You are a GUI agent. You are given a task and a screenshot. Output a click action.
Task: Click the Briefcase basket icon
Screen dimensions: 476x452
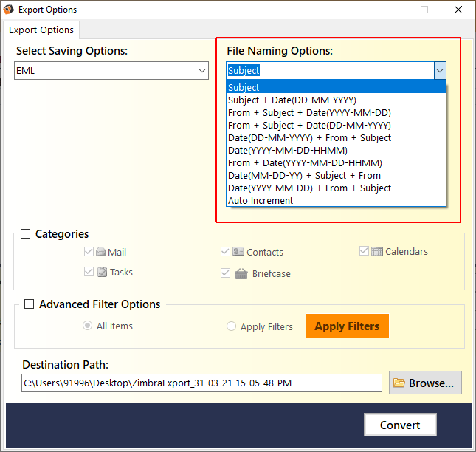[x=241, y=274]
